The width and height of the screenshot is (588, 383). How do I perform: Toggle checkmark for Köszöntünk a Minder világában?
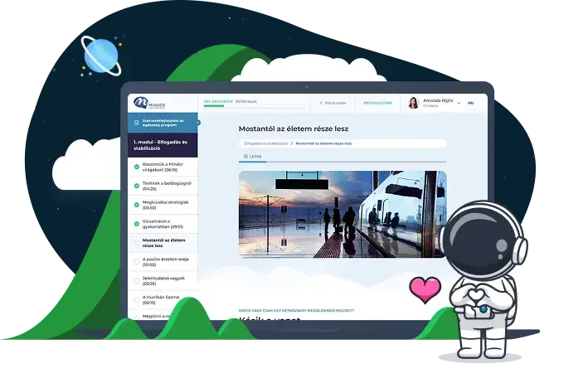(x=137, y=167)
